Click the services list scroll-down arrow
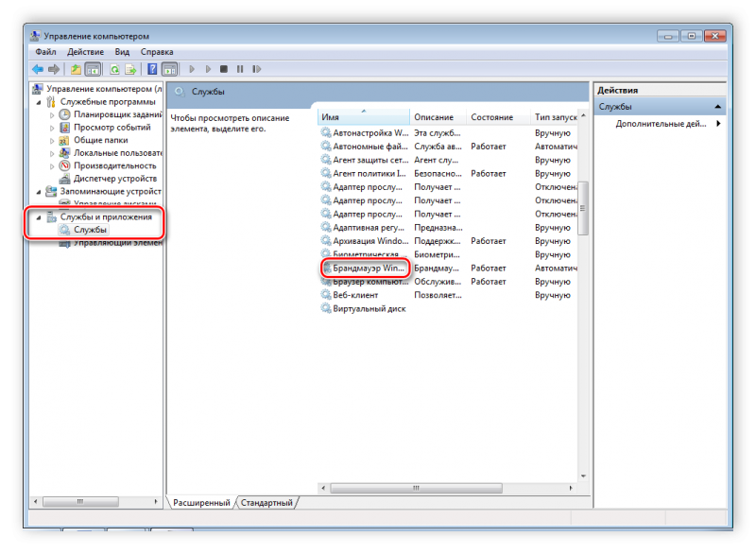 coord(583,476)
